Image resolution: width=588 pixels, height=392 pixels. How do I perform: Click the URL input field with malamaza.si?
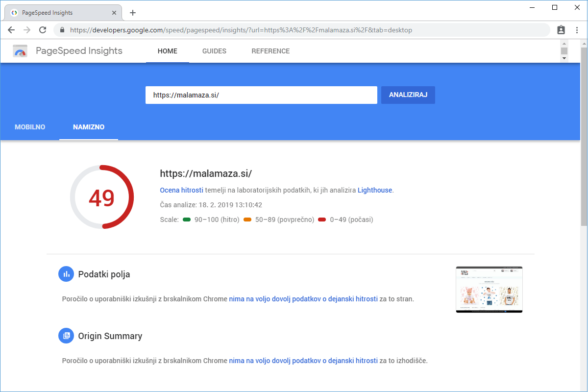(261, 95)
